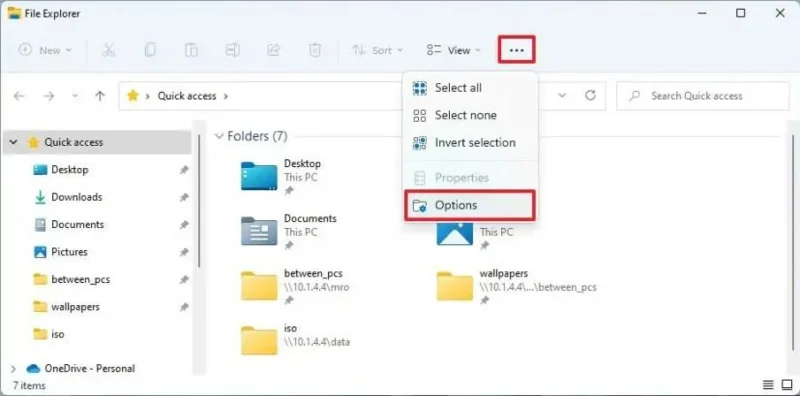
Task: Select the iso folder icon in content
Action: point(259,340)
